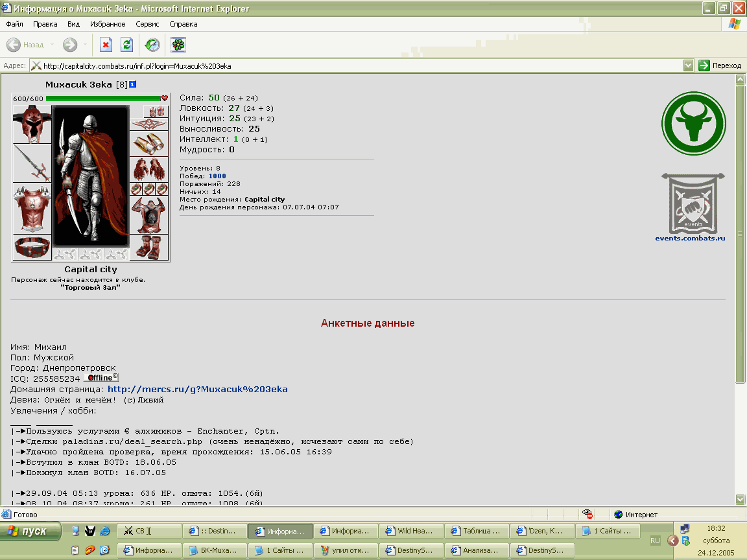The image size is (747, 560).
Task: Expand the address bar dropdown list
Action: click(x=688, y=65)
